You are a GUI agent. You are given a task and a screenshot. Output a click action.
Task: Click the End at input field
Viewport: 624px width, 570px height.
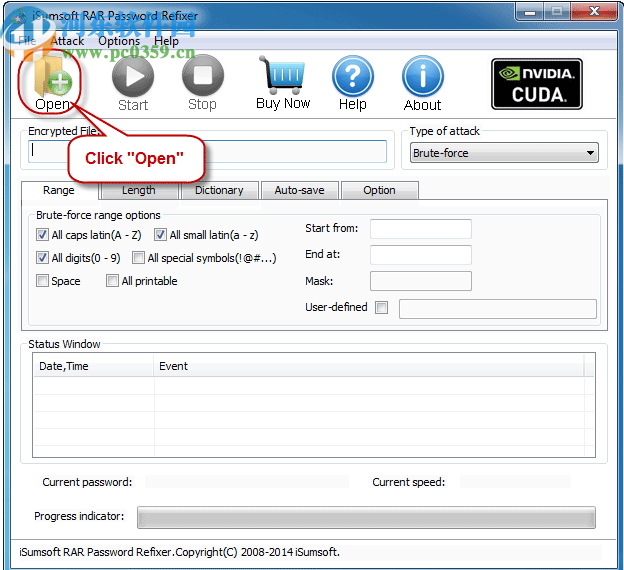point(421,255)
